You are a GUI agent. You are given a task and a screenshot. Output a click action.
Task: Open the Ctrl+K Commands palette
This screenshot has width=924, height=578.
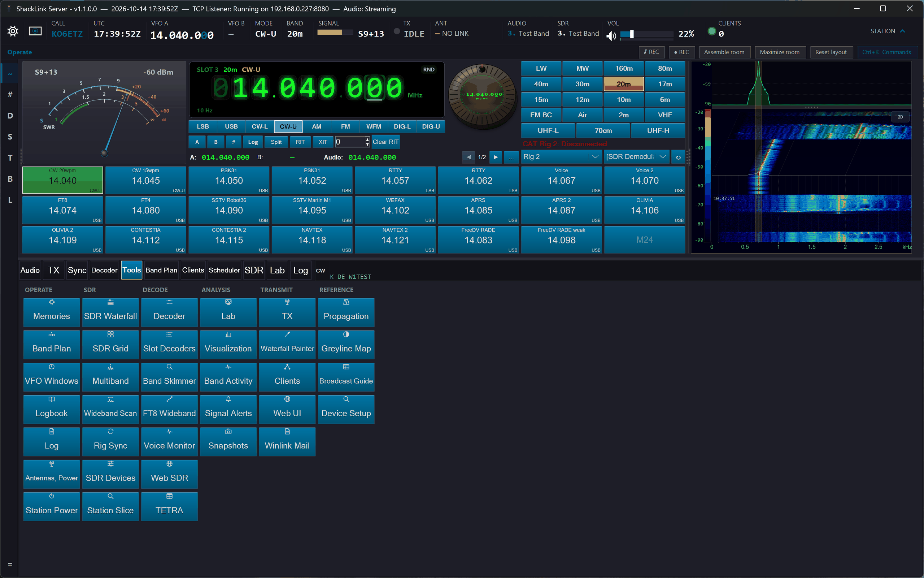pos(886,52)
